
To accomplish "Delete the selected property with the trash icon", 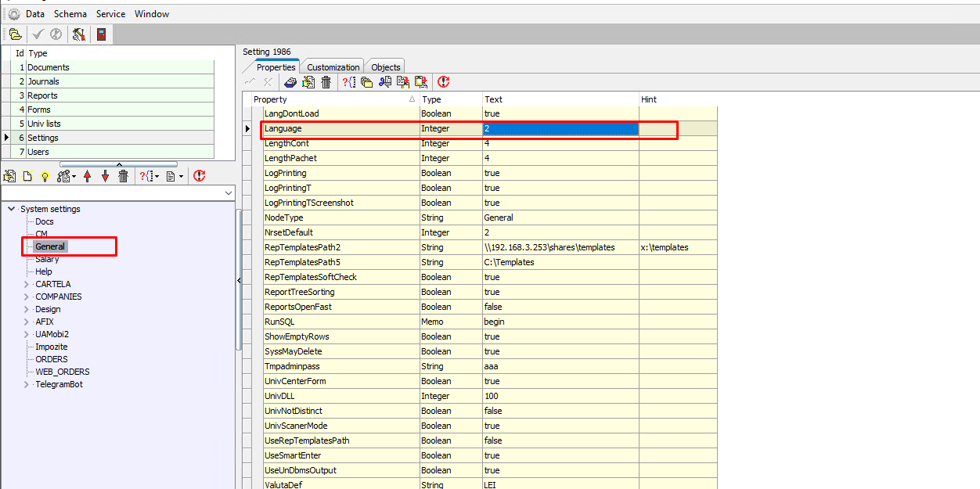I will pyautogui.click(x=326, y=82).
